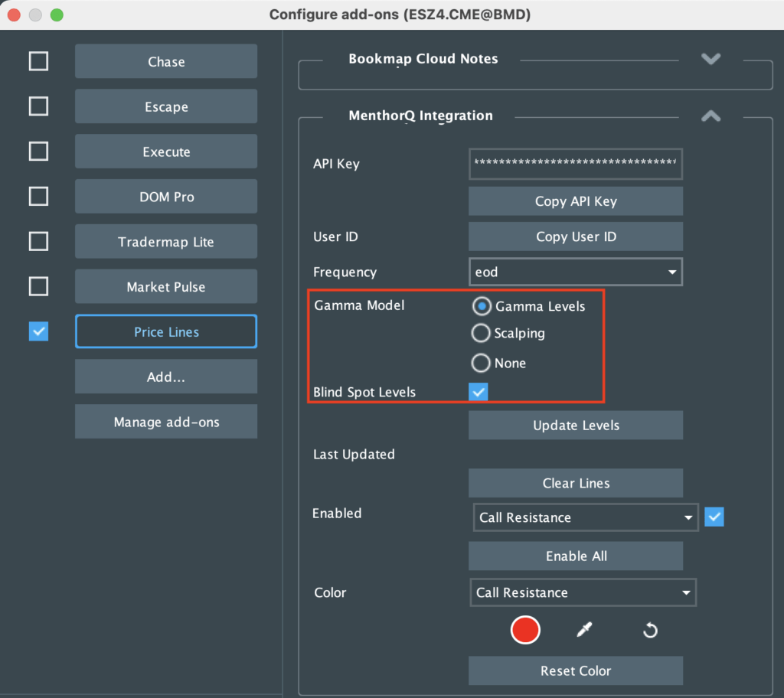Click the MenthorQ Integration header title
This screenshot has width=784, height=698.
click(420, 116)
